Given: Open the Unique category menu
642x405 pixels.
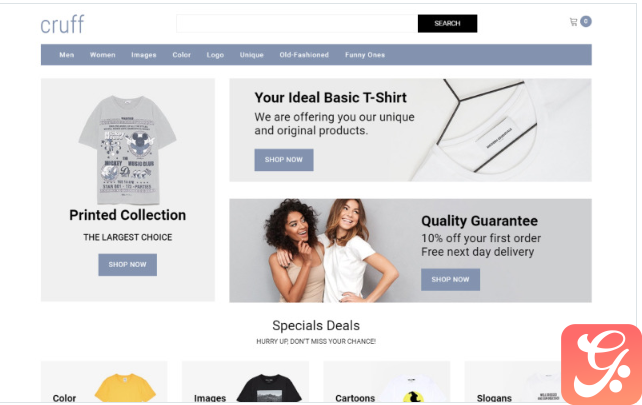Looking at the screenshot, I should pyautogui.click(x=252, y=55).
